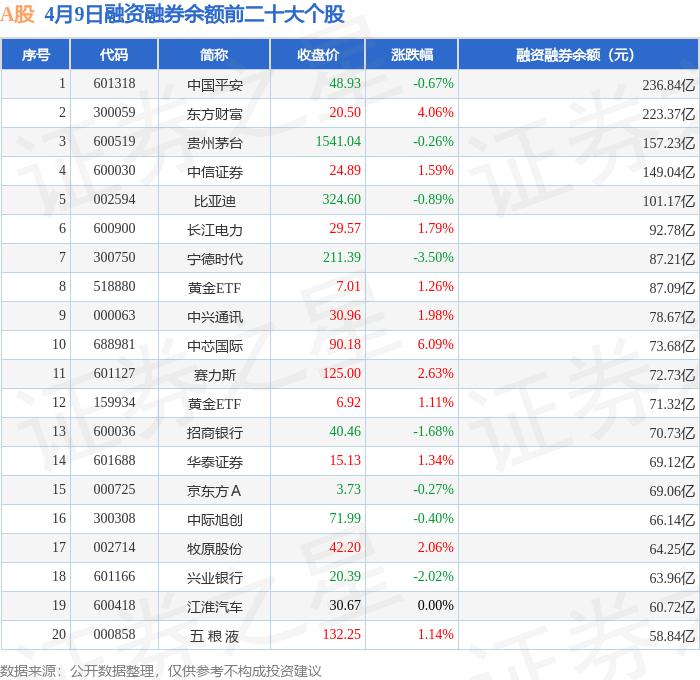Click stock name 中际旭创
700x680 pixels.
point(215,520)
